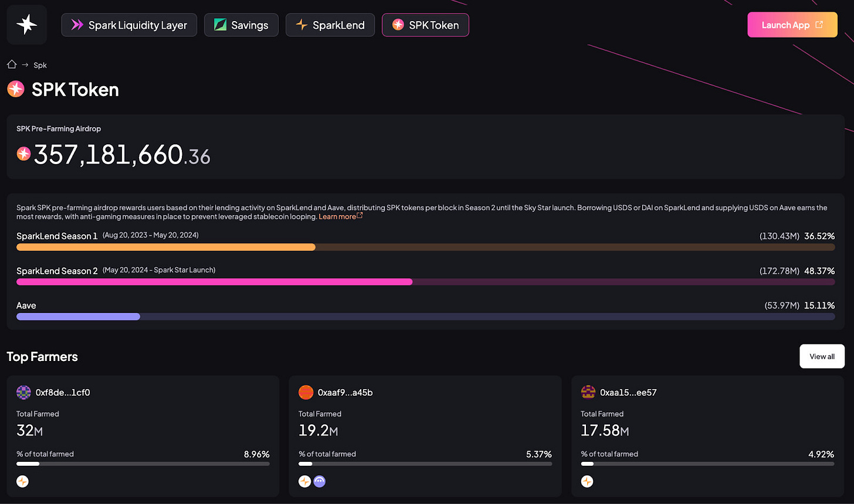Click the (53.97M) amount

click(782, 305)
